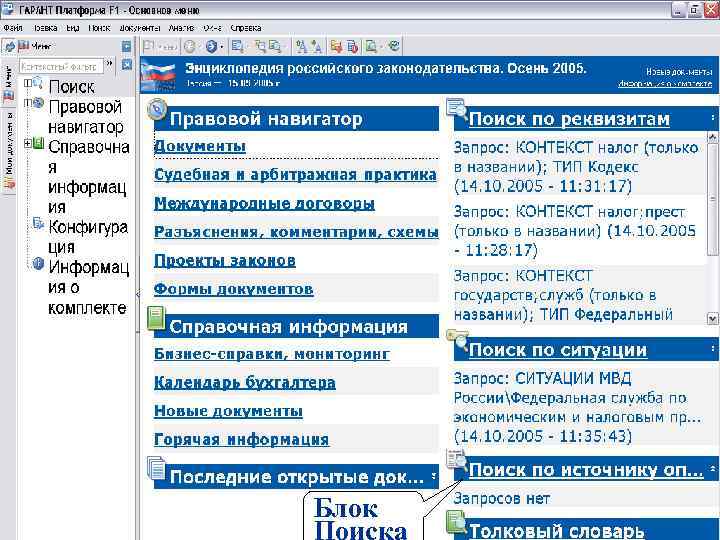Click the info icon of Информация о комплекте
The width and height of the screenshot is (720, 540).
[x=38, y=264]
